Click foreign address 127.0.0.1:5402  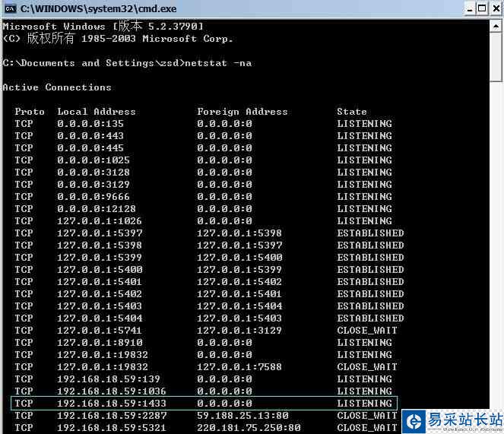tap(239, 282)
